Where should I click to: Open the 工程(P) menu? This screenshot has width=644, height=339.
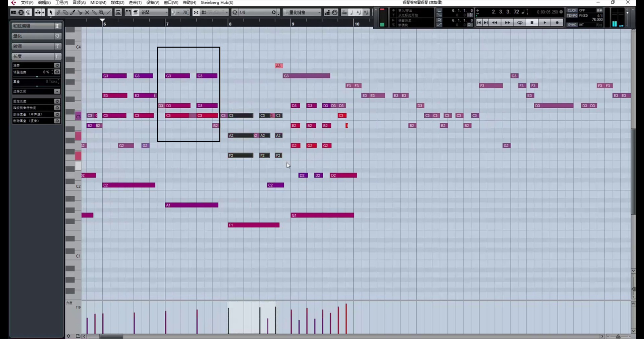coord(62,3)
